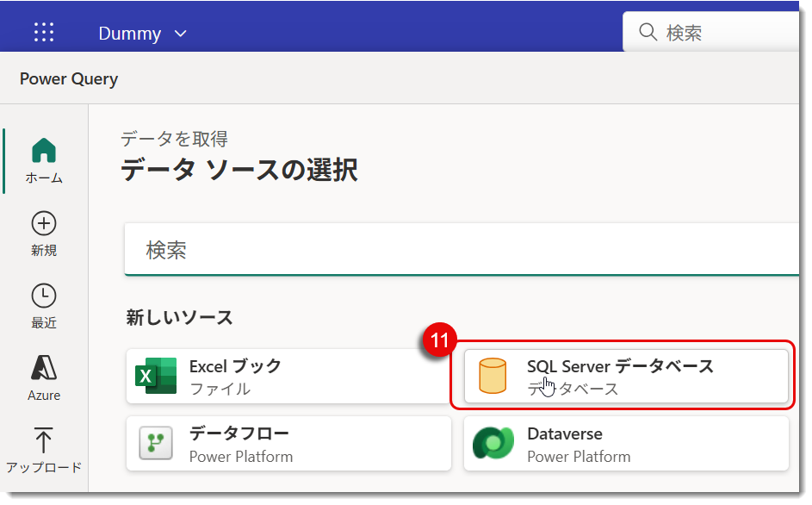Focus the data source 検索 field
Image resolution: width=812 pixels, height=505 pixels.
[x=462, y=250]
